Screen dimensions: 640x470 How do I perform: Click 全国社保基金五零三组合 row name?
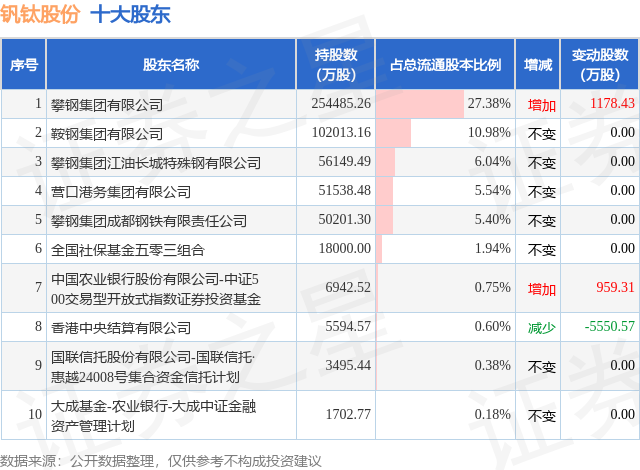coord(128,250)
